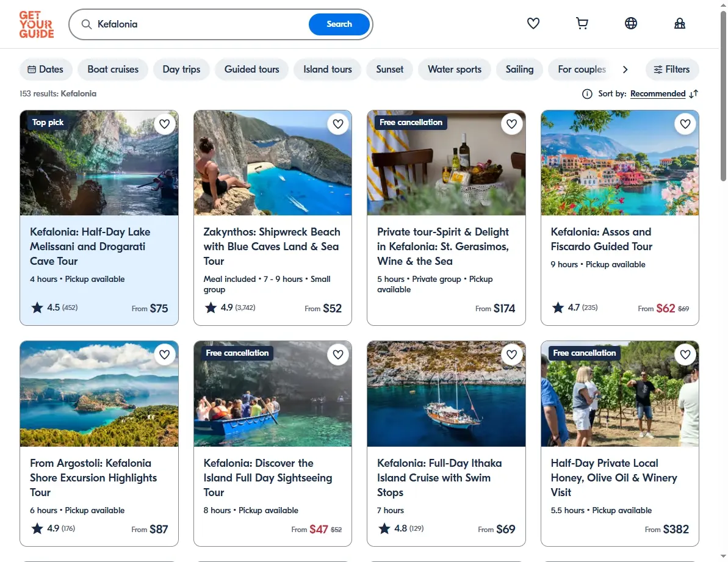Click the blue Search button
Viewport: 728px width, 562px height.
[x=339, y=24]
